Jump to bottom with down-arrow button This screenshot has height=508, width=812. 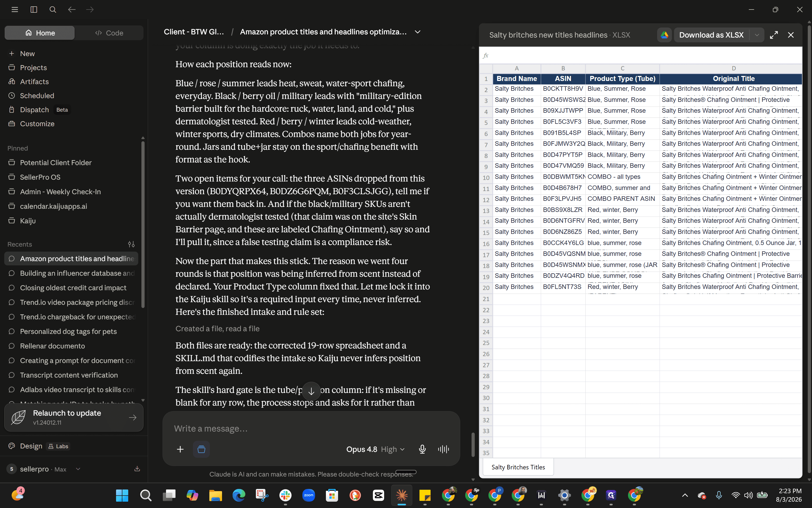pyautogui.click(x=311, y=391)
